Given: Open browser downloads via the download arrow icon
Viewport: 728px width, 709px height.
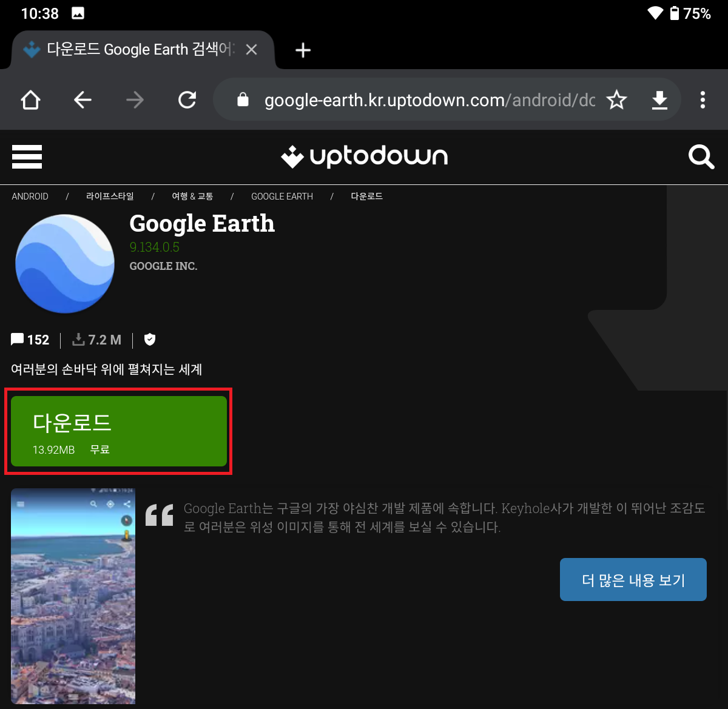Looking at the screenshot, I should (659, 99).
